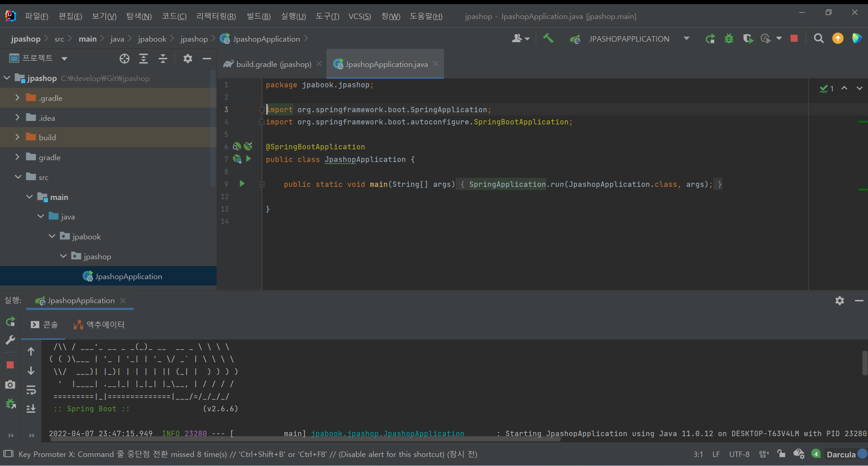868x466 pixels.
Task: Collapse the src folder
Action: (x=18, y=177)
